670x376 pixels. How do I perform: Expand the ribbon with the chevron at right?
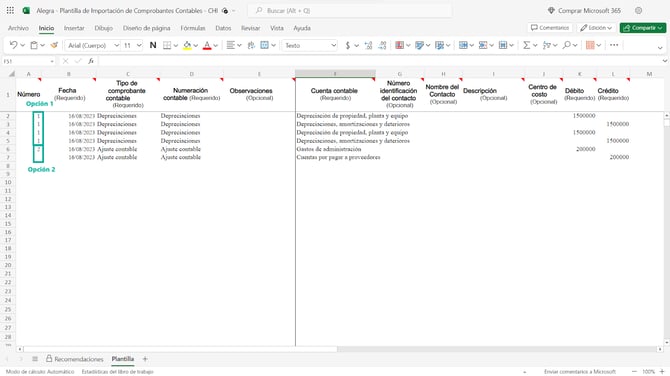click(x=660, y=48)
